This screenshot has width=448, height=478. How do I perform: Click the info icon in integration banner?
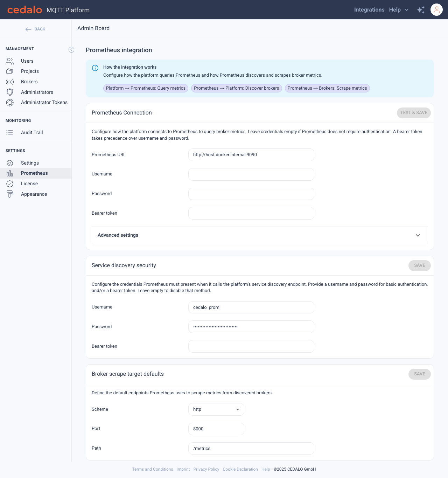95,68
